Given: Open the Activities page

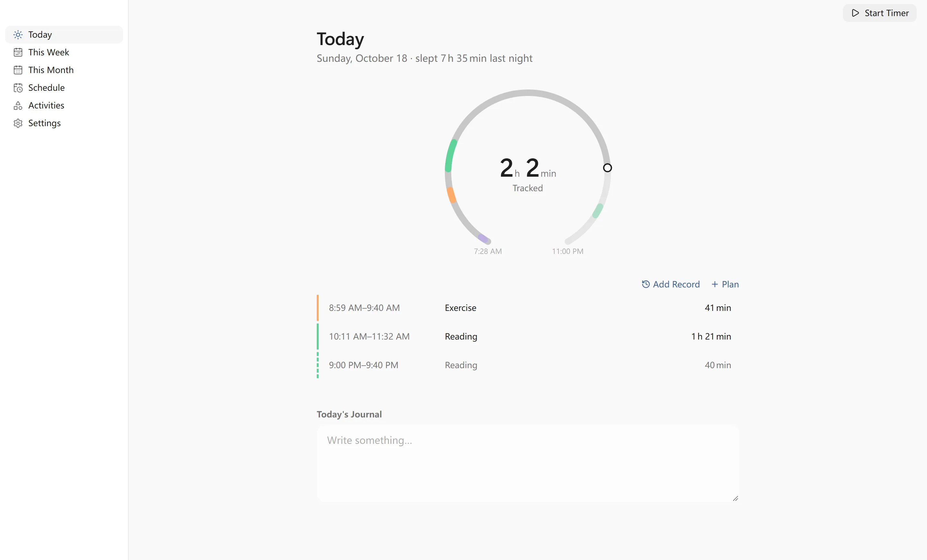Looking at the screenshot, I should coord(64,105).
